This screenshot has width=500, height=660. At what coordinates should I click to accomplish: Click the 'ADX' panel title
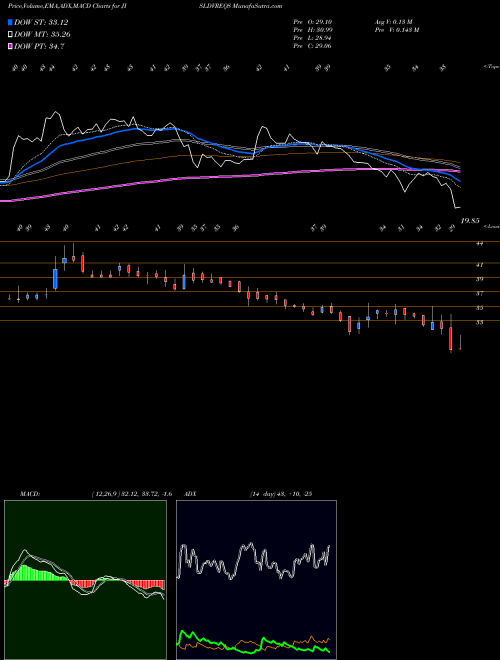[x=190, y=494]
